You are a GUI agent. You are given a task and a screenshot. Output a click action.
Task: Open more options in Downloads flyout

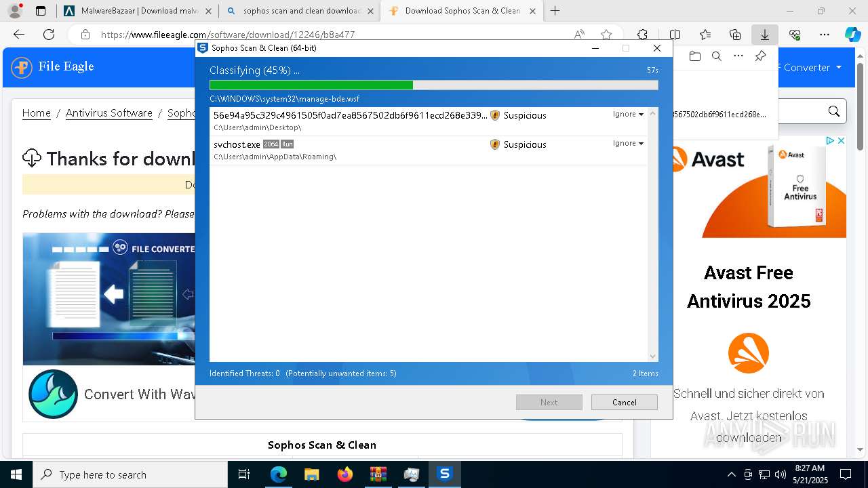738,56
